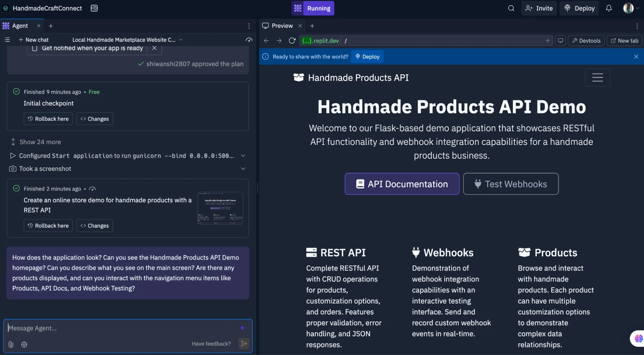
Task: Click the workspace layout icon beside project name
Action: pos(94,8)
